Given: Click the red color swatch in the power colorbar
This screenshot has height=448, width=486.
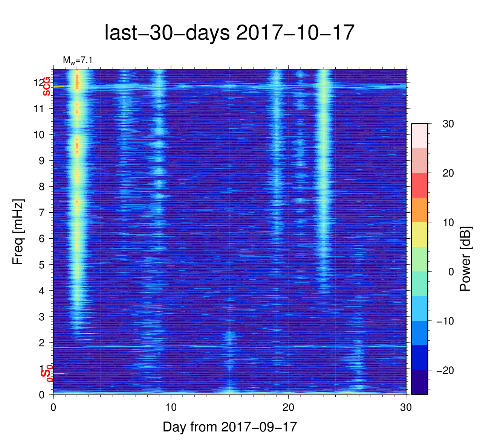Looking at the screenshot, I should 419,185.
